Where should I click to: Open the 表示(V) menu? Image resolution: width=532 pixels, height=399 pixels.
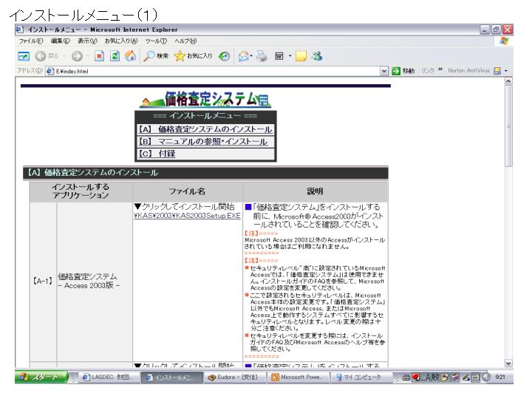(x=87, y=41)
